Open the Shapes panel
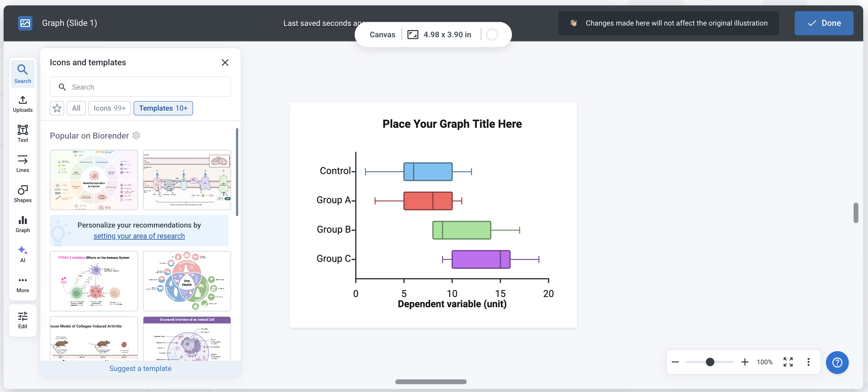The height and width of the screenshot is (392, 868). click(23, 194)
